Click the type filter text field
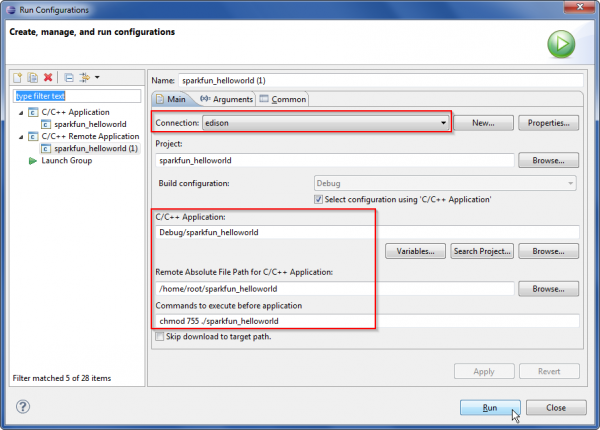Screen dimensions: 600x430 coord(77,96)
